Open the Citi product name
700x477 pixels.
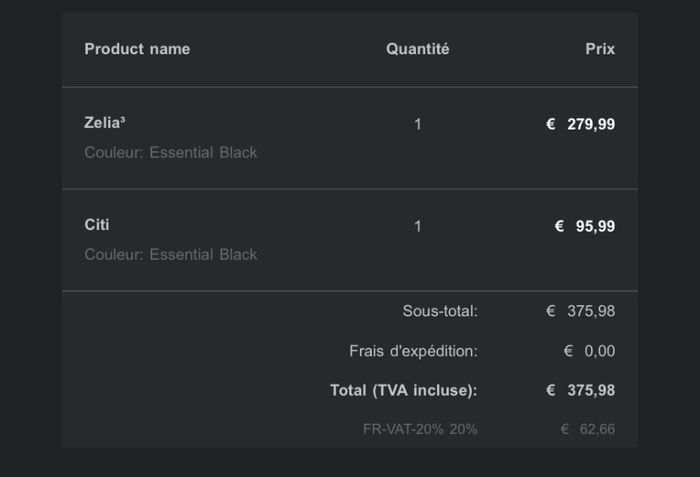97,225
